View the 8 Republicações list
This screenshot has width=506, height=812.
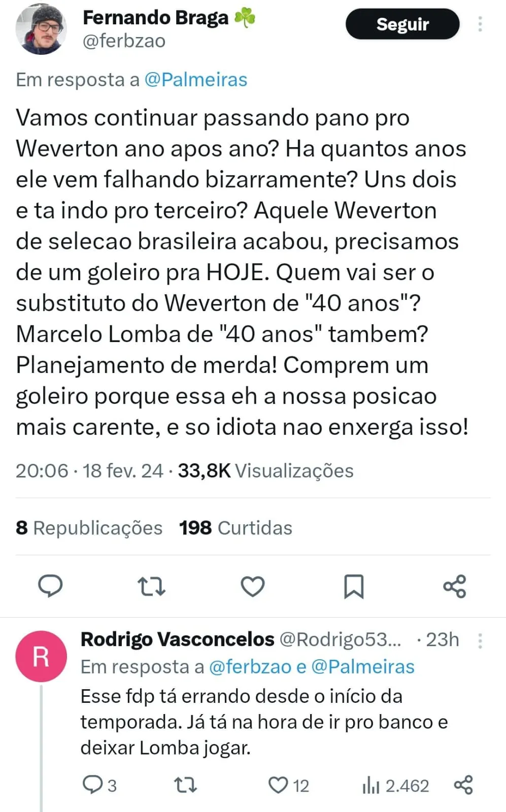pyautogui.click(x=89, y=528)
